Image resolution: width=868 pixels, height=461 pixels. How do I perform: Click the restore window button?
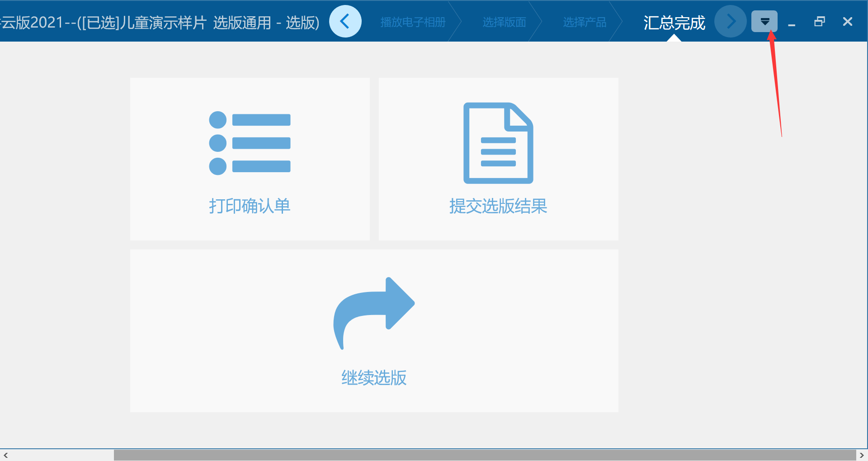click(x=819, y=21)
